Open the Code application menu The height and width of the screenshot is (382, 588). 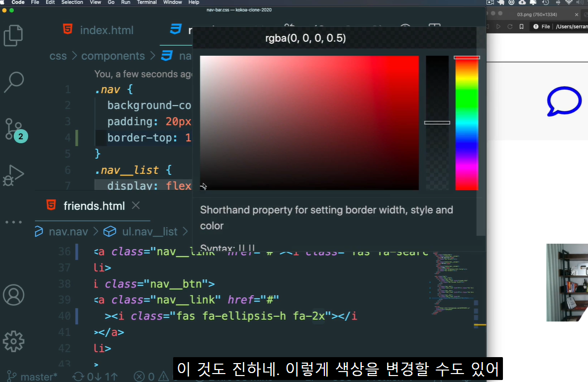coord(18,2)
